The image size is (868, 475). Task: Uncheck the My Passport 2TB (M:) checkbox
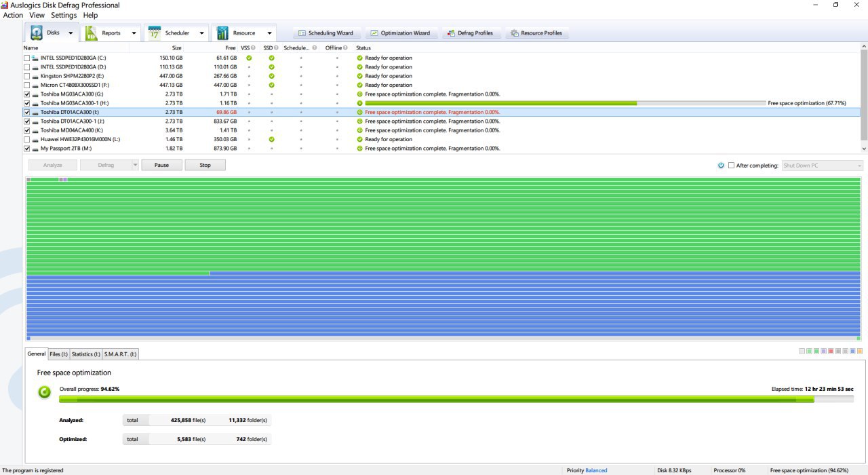tap(26, 148)
